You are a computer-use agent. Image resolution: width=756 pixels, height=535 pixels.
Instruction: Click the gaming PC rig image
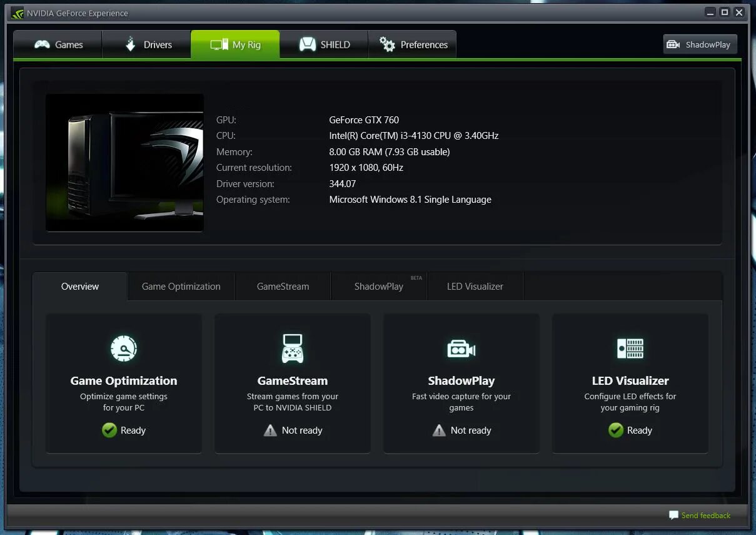[124, 163]
